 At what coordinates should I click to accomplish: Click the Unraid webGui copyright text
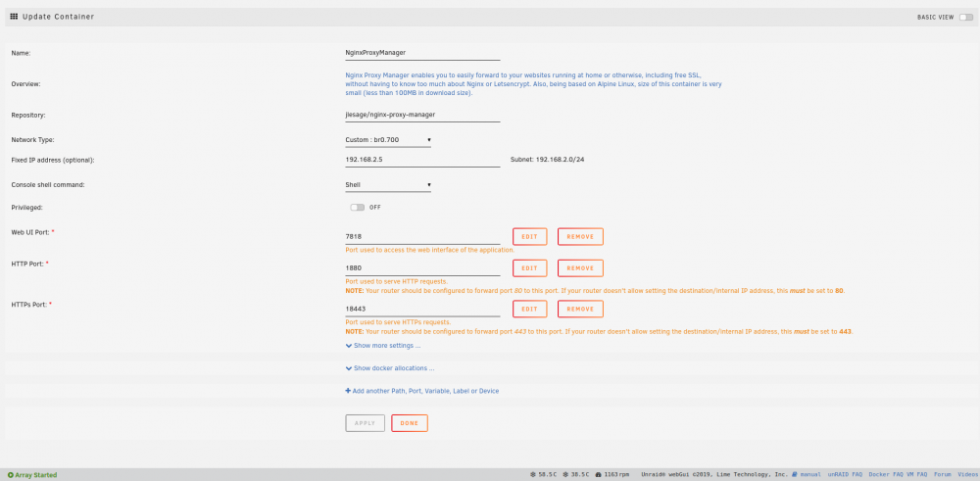pyautogui.click(x=713, y=475)
